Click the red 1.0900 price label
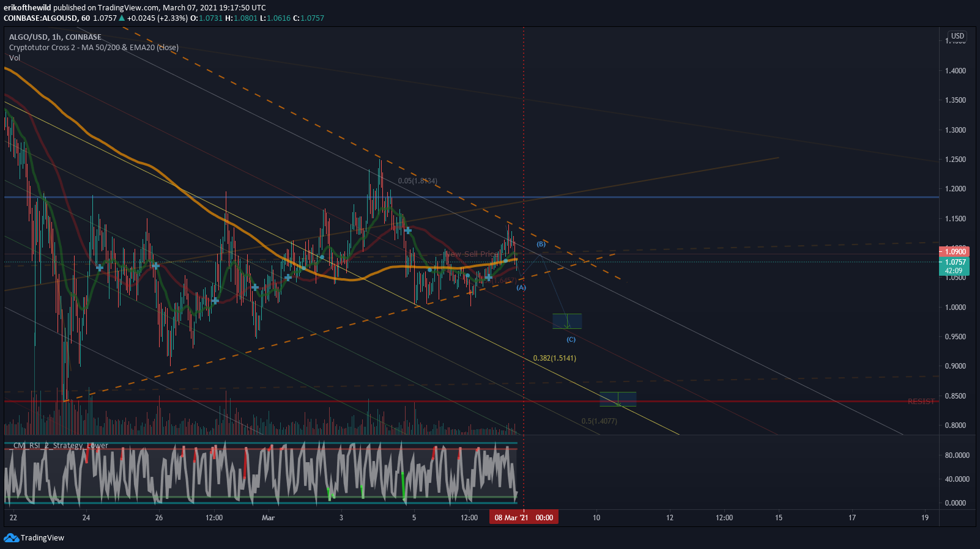 coord(954,251)
